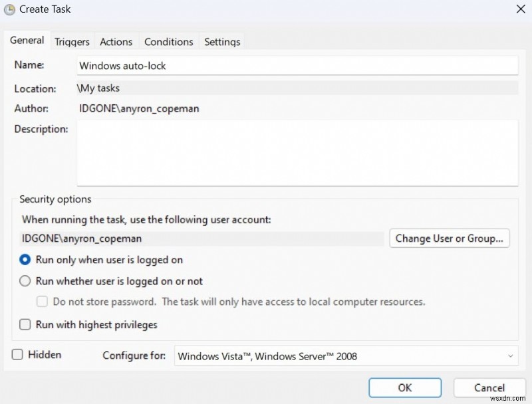Close the Create Task dialog
This screenshot has width=532, height=404.
click(x=521, y=9)
